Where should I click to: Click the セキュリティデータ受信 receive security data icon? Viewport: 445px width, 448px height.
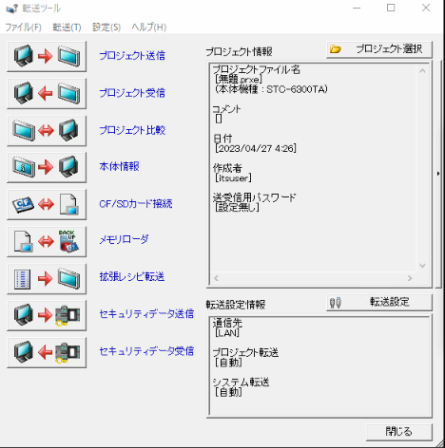pyautogui.click(x=47, y=353)
